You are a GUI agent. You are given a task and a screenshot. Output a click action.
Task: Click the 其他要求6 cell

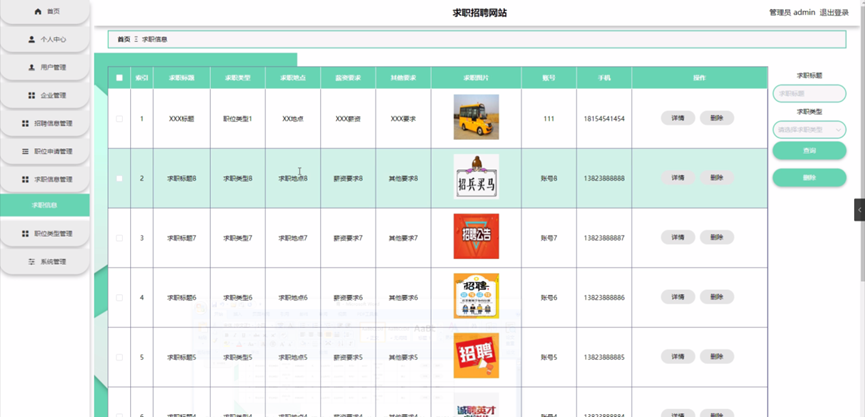pyautogui.click(x=403, y=297)
